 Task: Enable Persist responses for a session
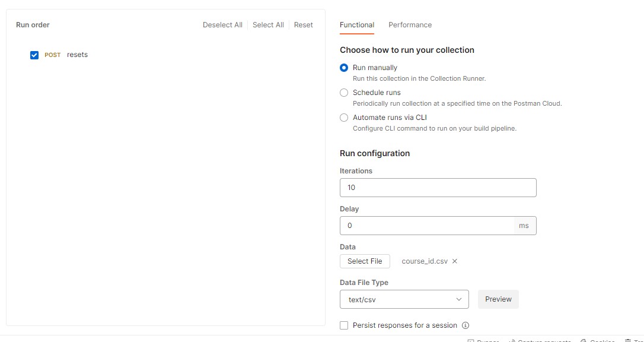tap(344, 325)
